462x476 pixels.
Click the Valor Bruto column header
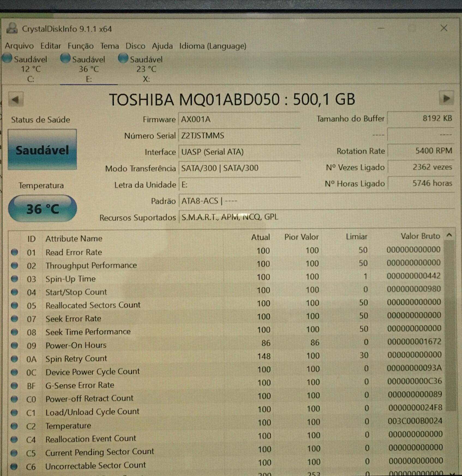[x=420, y=236]
